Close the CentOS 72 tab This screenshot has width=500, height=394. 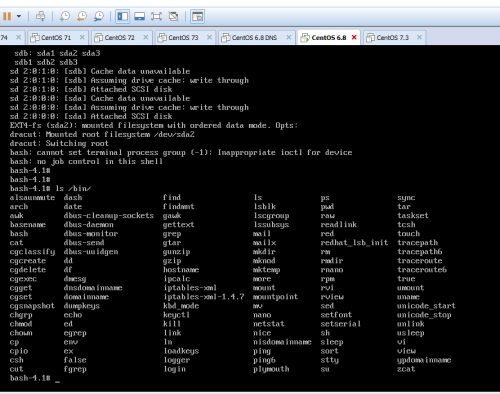tap(146, 37)
